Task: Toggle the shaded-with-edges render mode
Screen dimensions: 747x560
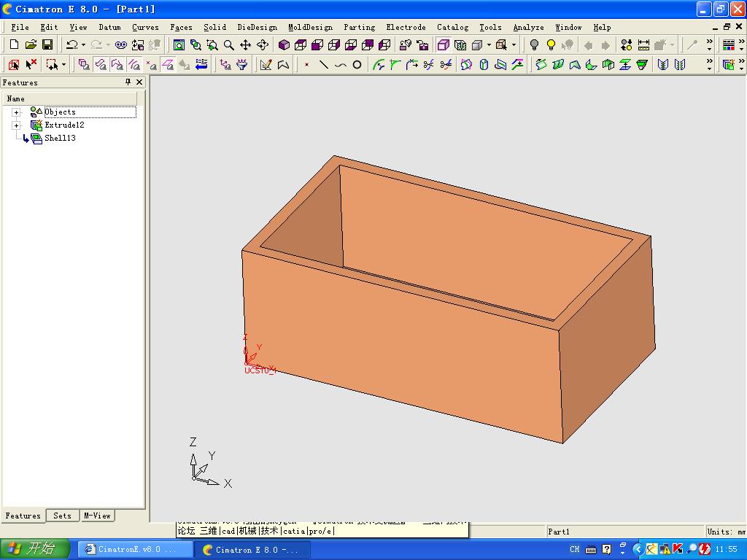Action: pos(444,44)
